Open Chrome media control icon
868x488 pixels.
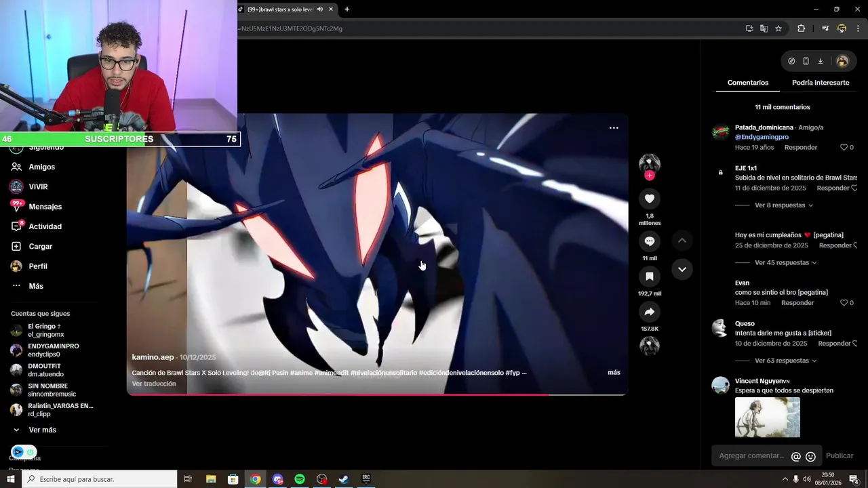pos(825,28)
